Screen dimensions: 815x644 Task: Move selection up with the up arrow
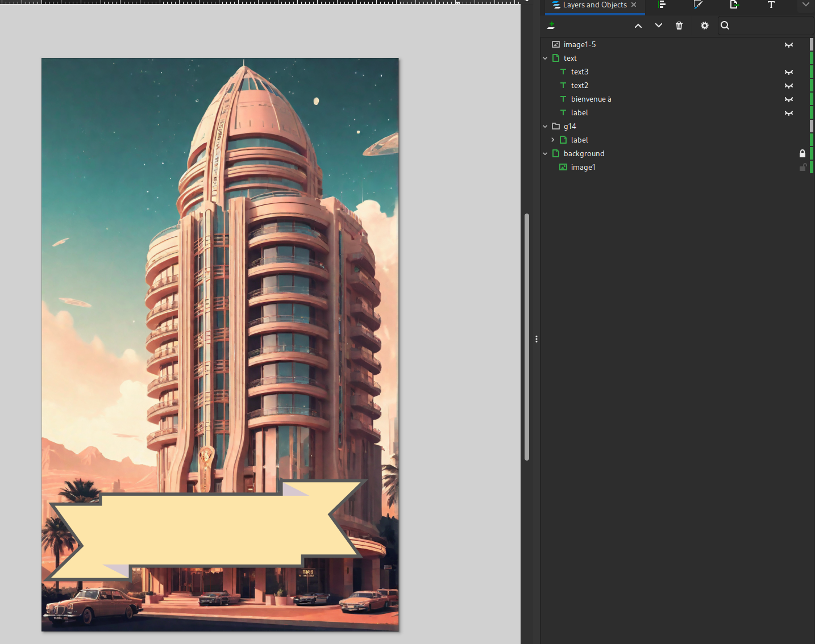tap(638, 26)
